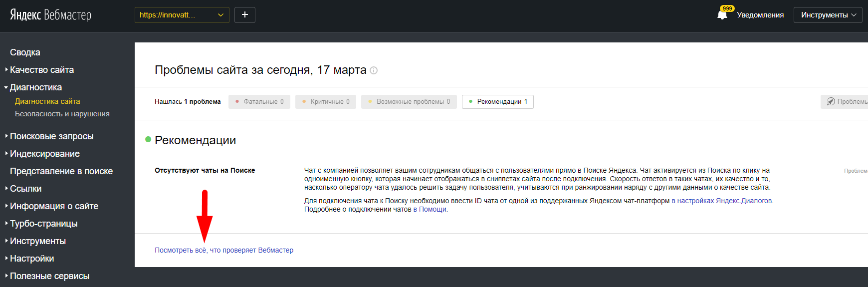Open Уведомления link in header
The image size is (868, 287).
click(x=760, y=15)
